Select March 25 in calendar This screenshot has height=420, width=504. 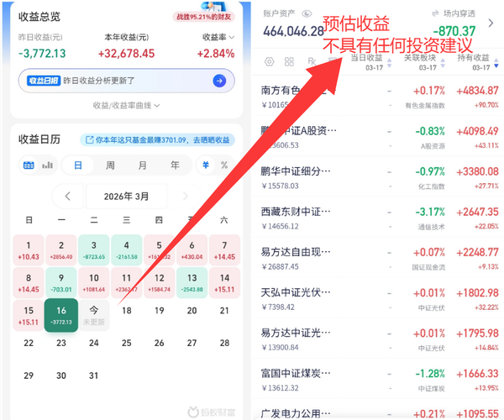tap(126, 343)
